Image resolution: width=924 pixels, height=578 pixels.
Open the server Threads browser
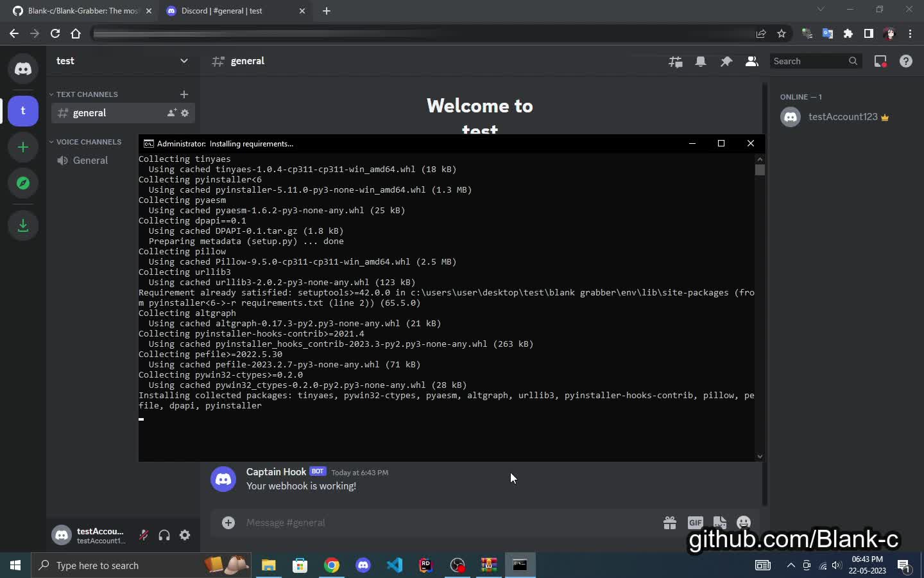tap(675, 61)
